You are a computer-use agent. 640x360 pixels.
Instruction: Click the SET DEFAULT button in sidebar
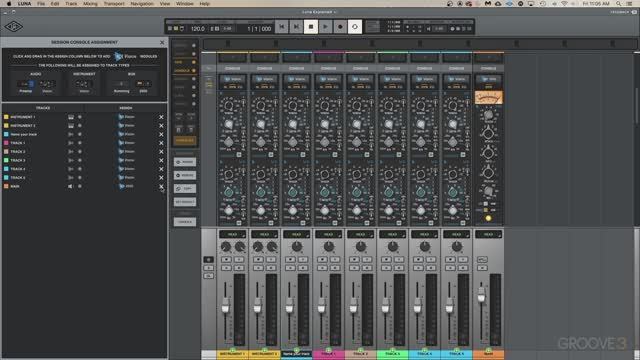(185, 202)
